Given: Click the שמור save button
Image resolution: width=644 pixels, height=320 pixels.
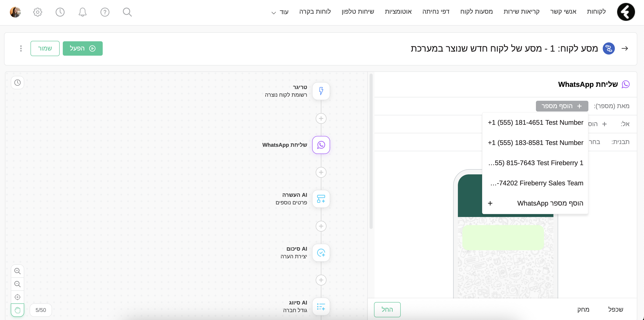Looking at the screenshot, I should point(45,48).
